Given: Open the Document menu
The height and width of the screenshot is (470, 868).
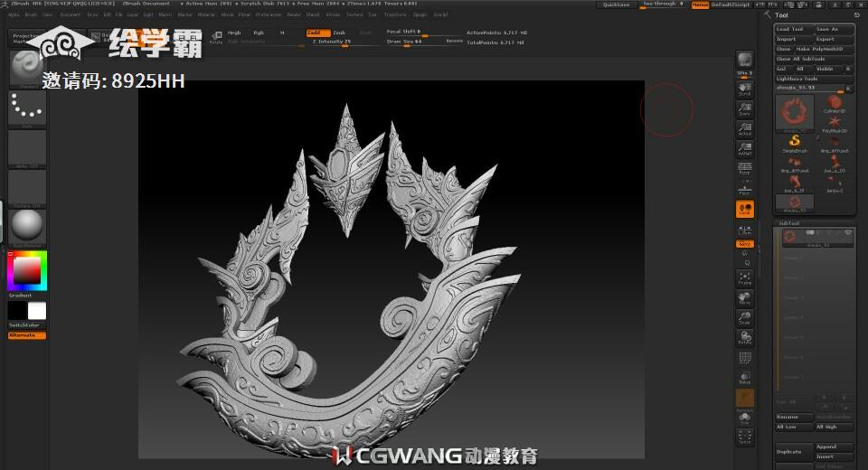Looking at the screenshot, I should pos(71,14).
